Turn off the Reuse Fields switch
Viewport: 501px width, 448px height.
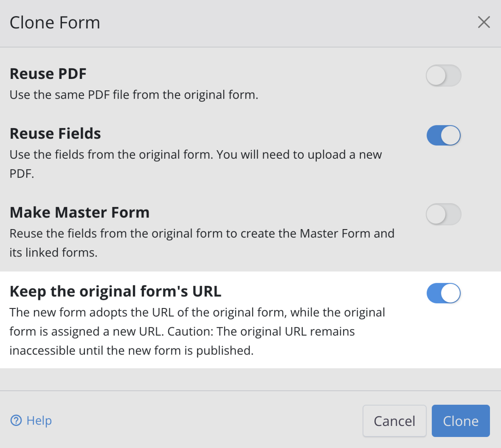pyautogui.click(x=443, y=135)
